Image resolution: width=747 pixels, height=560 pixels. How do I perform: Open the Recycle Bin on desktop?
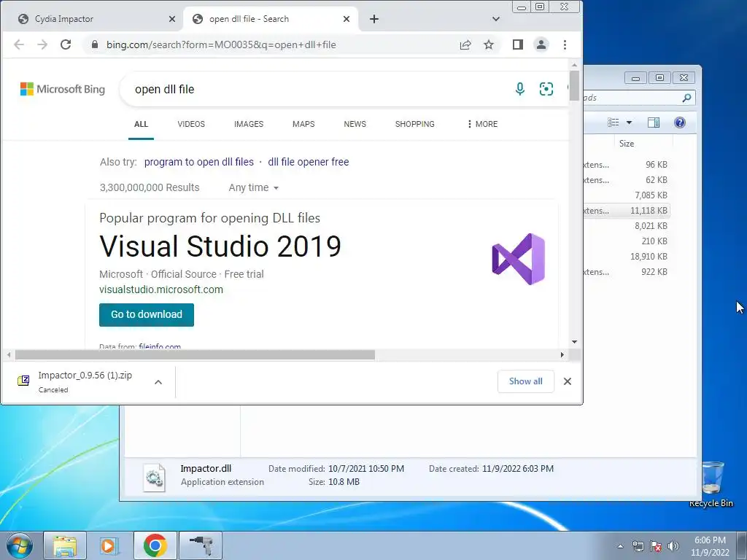tap(711, 484)
